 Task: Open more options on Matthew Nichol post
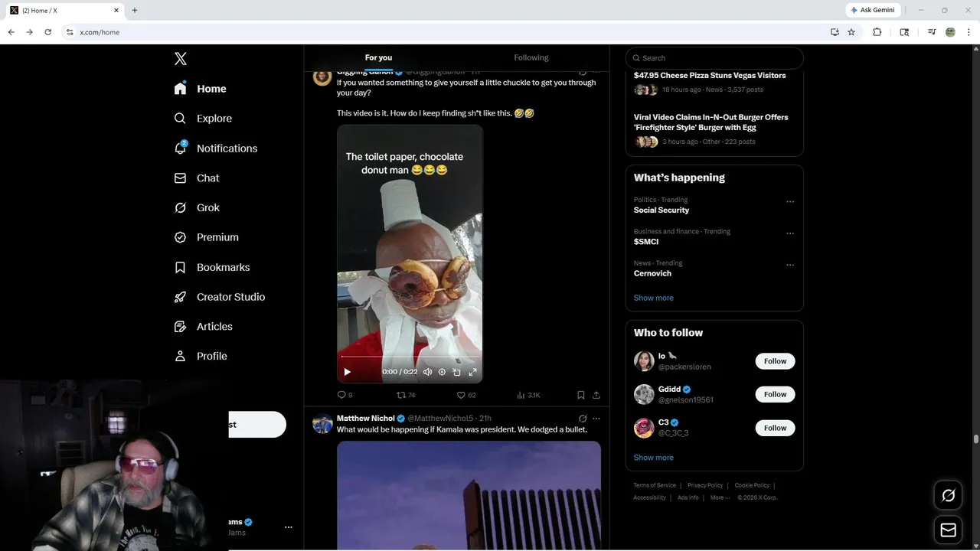click(x=596, y=419)
